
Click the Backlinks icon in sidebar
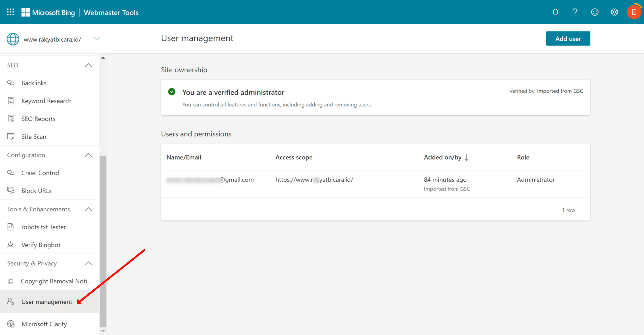pos(11,83)
